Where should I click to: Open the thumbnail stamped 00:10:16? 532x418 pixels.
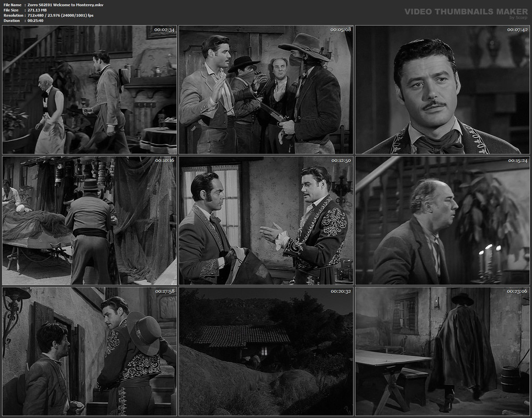click(89, 220)
